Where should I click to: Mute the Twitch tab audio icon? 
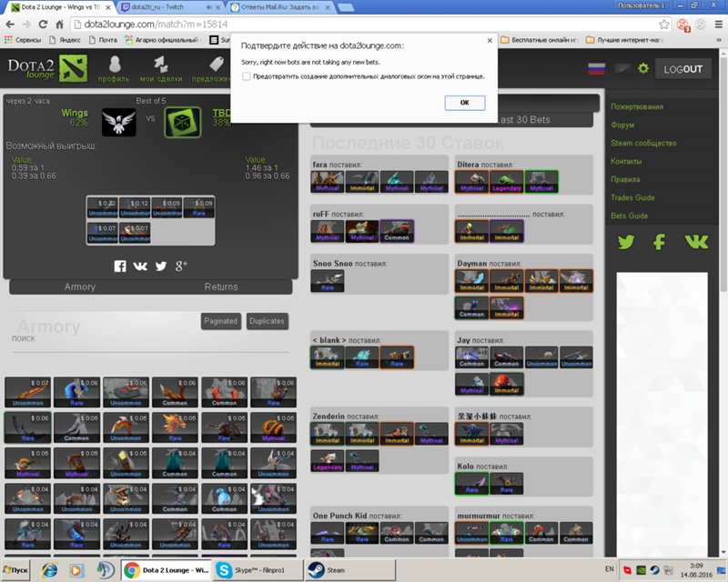pos(209,7)
